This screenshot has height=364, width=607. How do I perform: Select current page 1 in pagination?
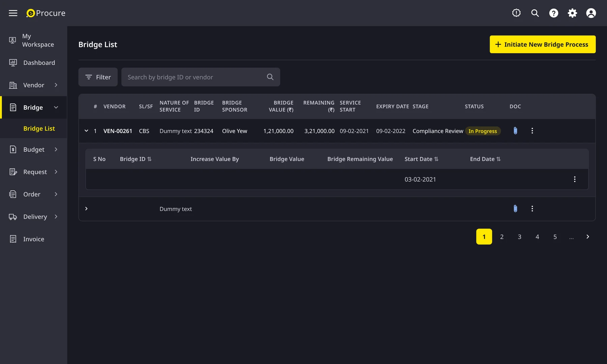click(x=484, y=237)
